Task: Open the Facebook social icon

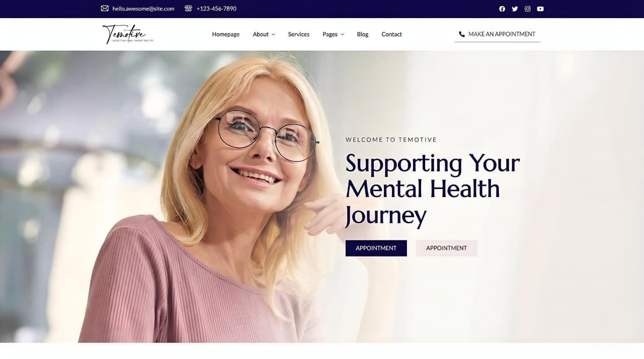Action: click(502, 9)
